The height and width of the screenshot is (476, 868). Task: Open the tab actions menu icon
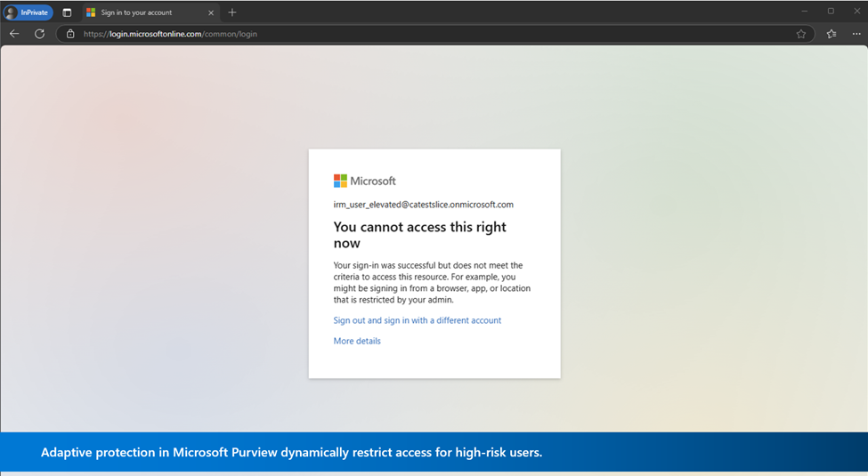[67, 12]
